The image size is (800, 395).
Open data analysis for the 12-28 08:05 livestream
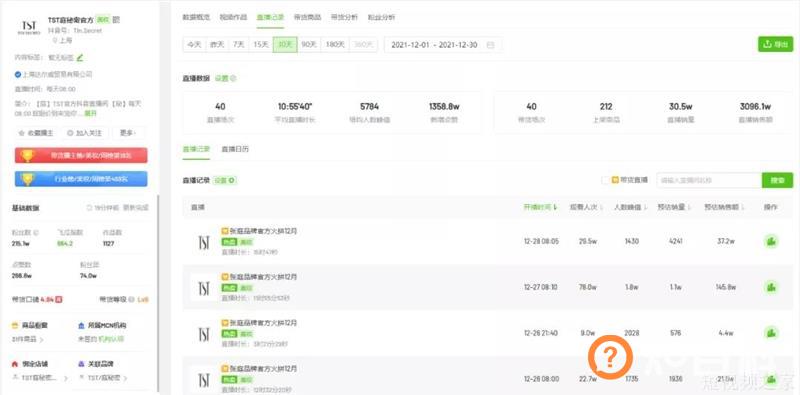tap(771, 241)
